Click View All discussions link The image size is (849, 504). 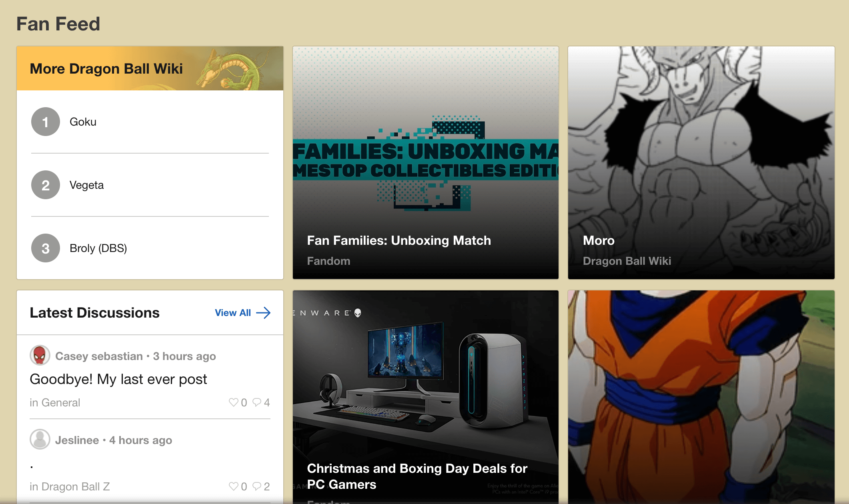pos(233,313)
